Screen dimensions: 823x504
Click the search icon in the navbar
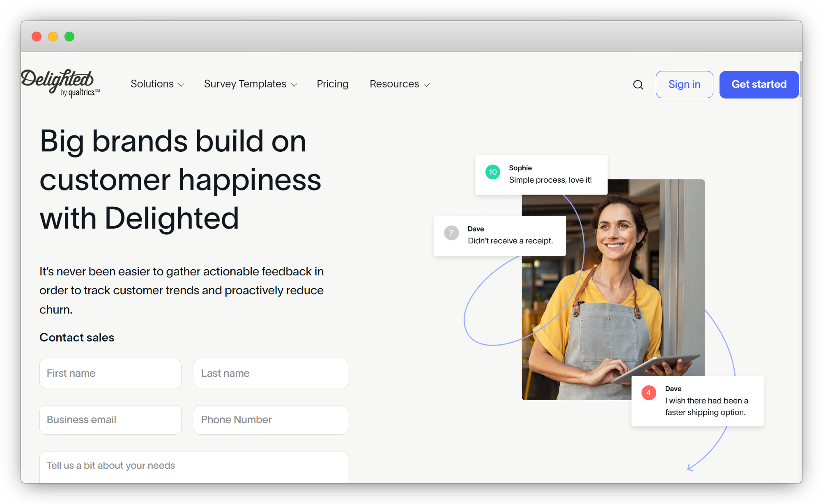click(638, 85)
